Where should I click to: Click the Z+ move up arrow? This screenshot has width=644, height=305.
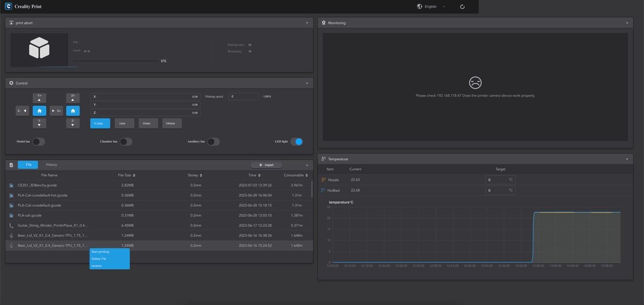tap(73, 98)
